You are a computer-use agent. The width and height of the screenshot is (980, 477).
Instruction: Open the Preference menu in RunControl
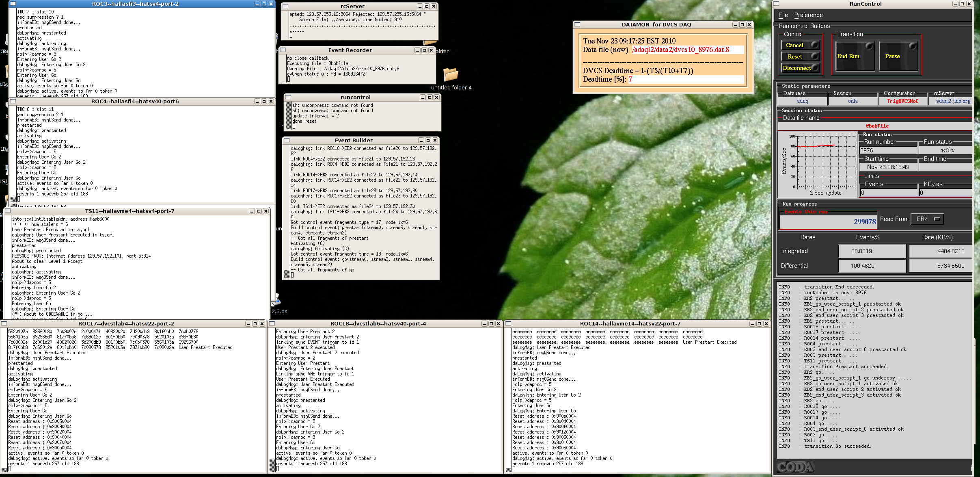click(808, 15)
